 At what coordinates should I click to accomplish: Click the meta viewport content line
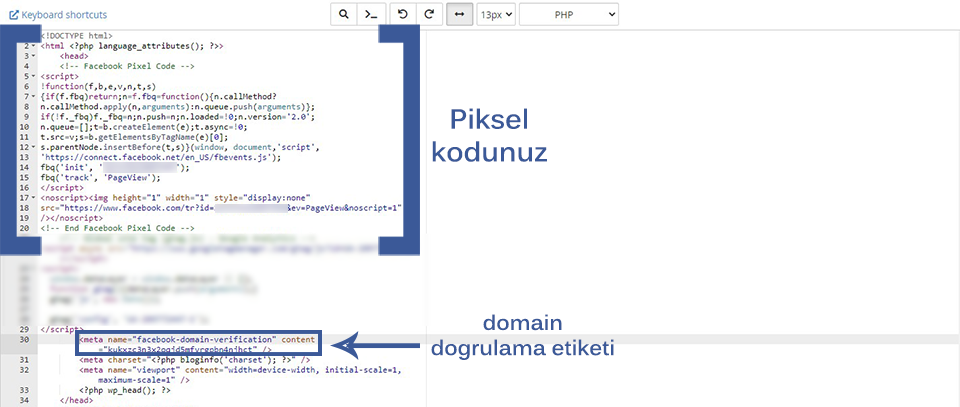click(x=240, y=370)
